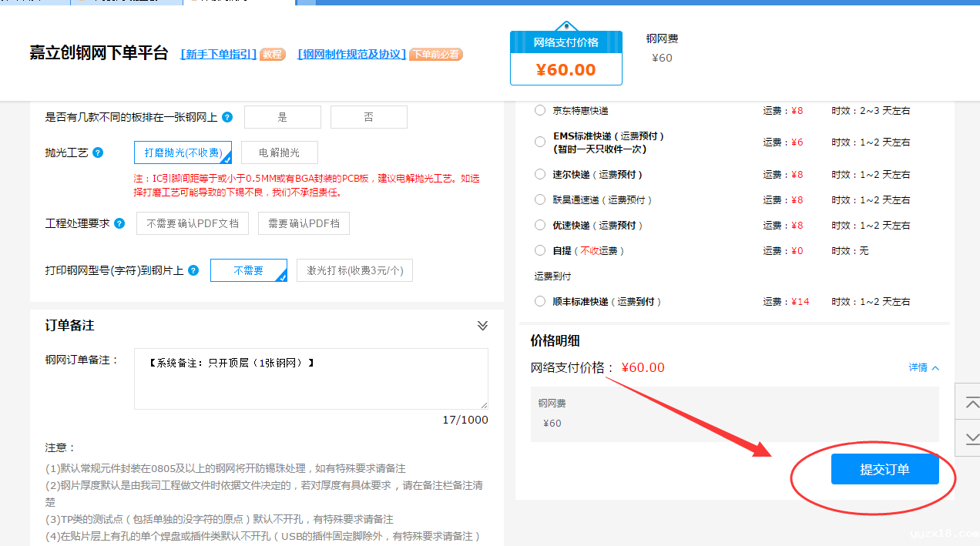Click help icon beside 抛光工艺
The image size is (980, 546).
(98, 152)
